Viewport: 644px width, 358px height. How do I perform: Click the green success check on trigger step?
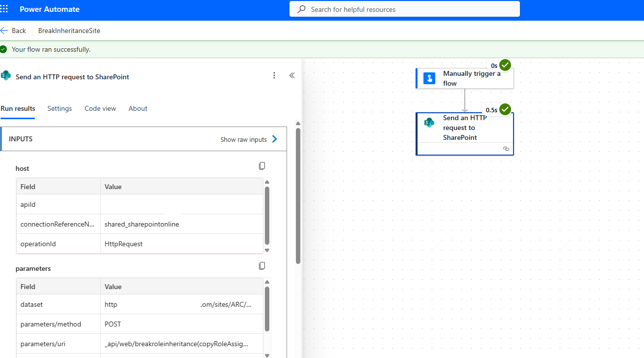(505, 65)
